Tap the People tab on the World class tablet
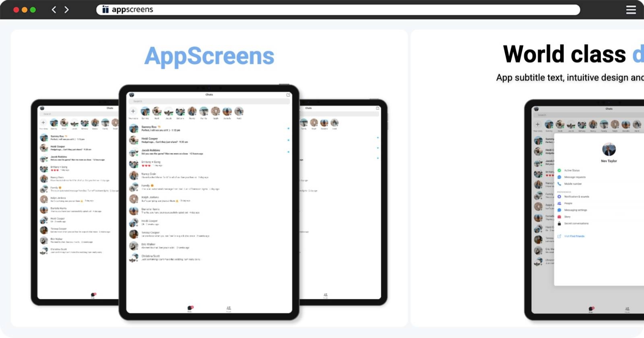Screen dimensions: 644x338 pyautogui.click(x=627, y=309)
